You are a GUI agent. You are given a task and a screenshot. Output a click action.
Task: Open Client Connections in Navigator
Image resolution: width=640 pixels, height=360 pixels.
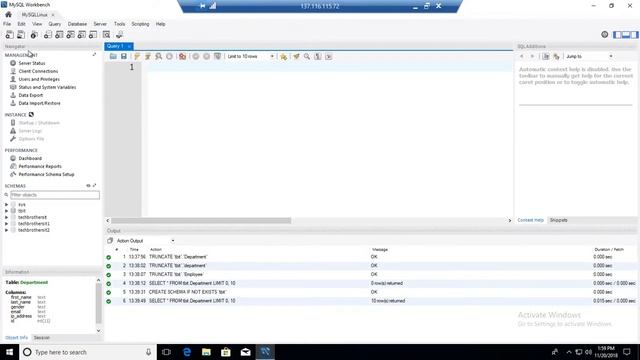(x=38, y=71)
